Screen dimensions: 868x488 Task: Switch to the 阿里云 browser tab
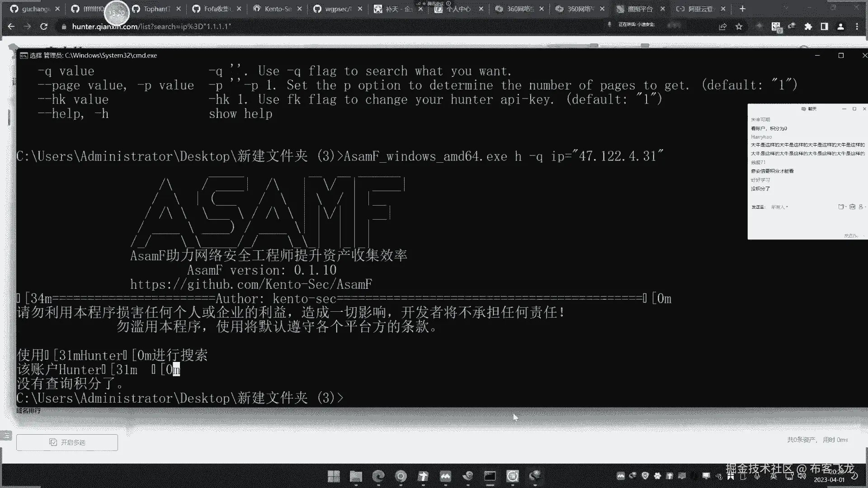pyautogui.click(x=698, y=9)
